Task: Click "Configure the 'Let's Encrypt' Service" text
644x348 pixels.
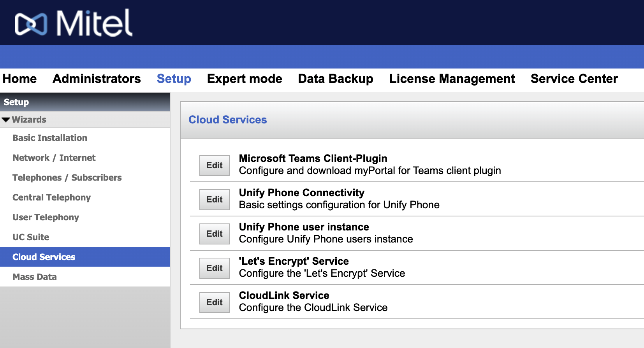Action: point(322,273)
